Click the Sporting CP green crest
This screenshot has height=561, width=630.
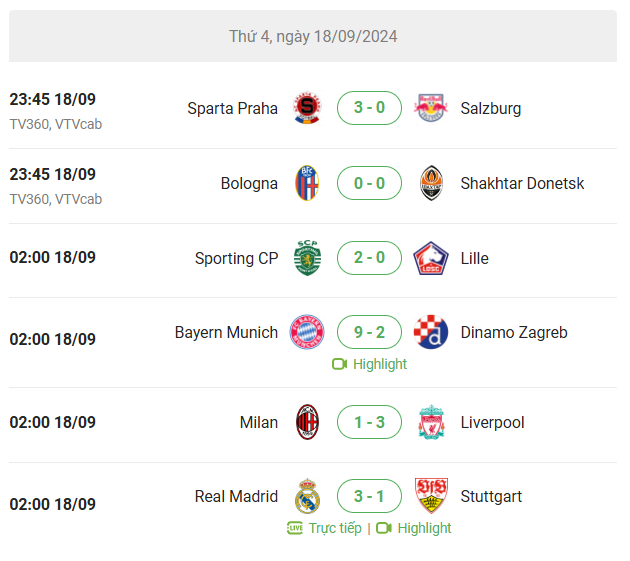tap(307, 258)
